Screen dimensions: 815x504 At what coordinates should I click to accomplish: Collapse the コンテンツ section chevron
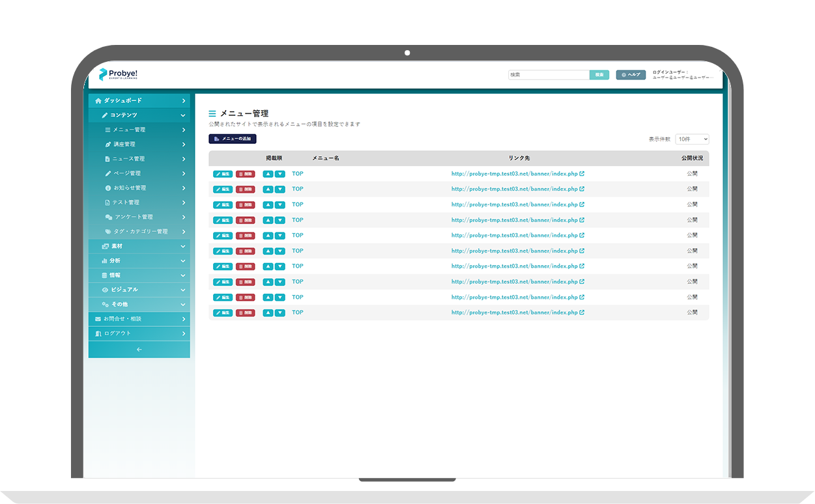pyautogui.click(x=183, y=115)
